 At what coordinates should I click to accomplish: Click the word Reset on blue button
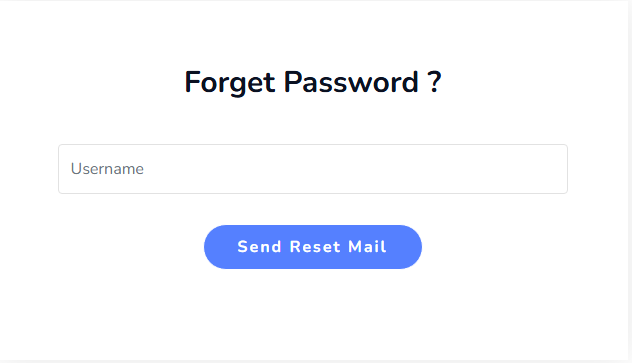click(x=315, y=247)
